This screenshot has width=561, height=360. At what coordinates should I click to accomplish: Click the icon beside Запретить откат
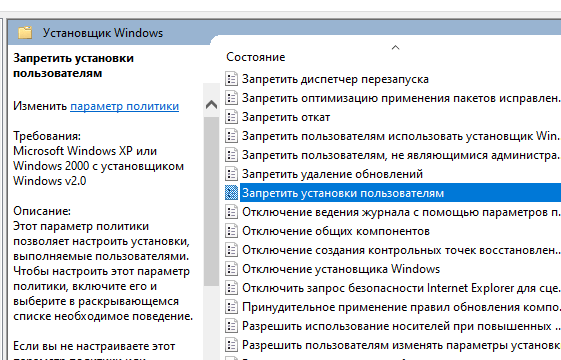click(x=231, y=117)
